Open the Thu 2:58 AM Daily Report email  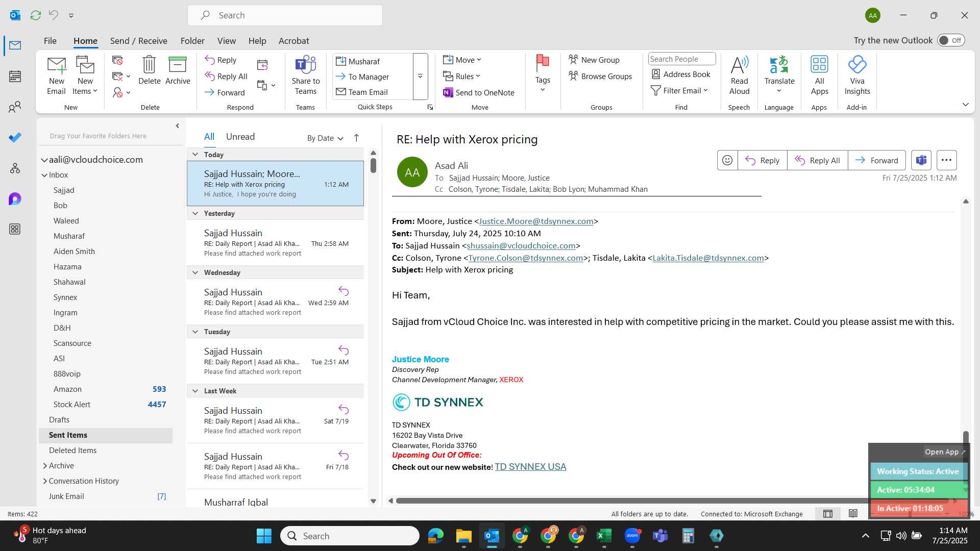[x=275, y=243]
